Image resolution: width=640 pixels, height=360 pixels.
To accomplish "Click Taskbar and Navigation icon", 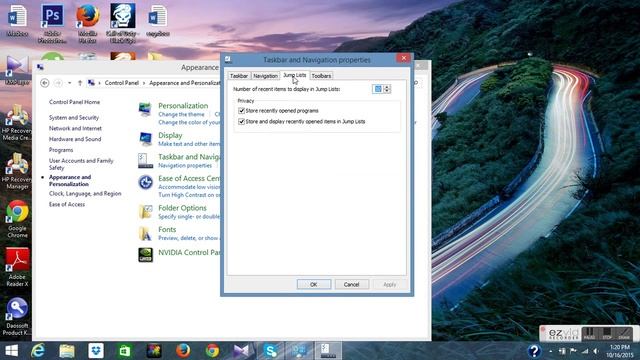I will coord(145,160).
